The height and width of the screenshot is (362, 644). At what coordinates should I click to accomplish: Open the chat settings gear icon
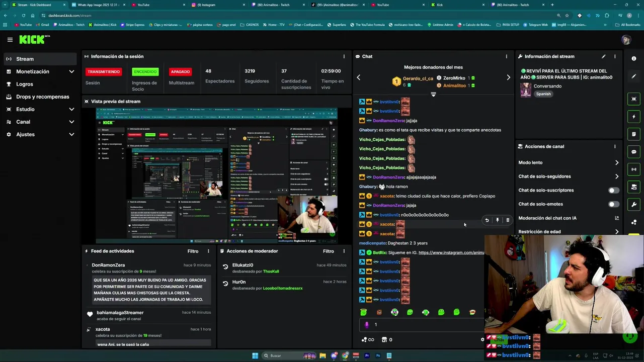pos(482,339)
